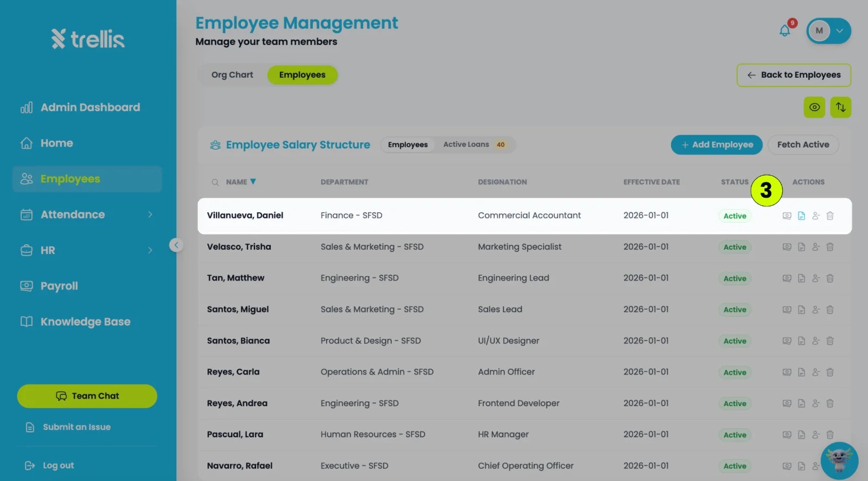
Task: Select the Employees tab
Action: coord(302,75)
